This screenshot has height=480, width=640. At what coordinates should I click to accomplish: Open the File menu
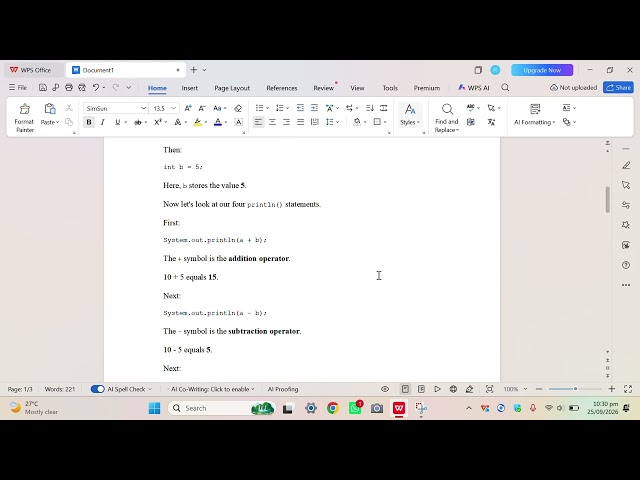(18, 87)
